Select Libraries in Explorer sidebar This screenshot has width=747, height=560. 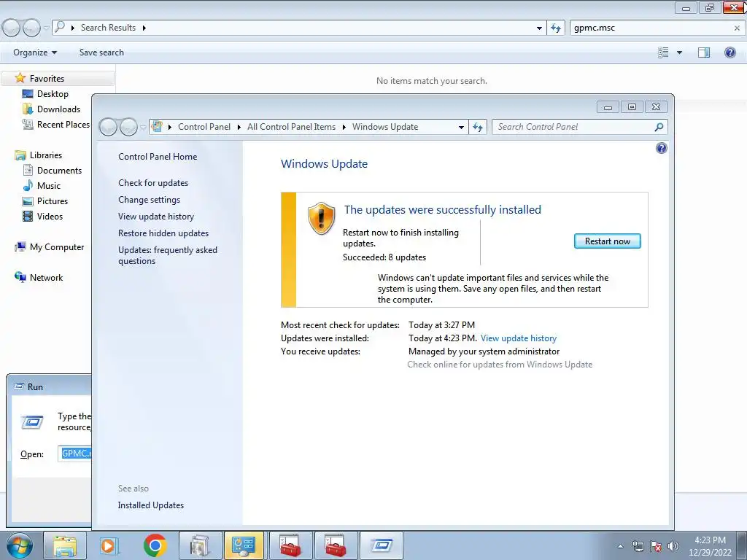click(x=46, y=155)
